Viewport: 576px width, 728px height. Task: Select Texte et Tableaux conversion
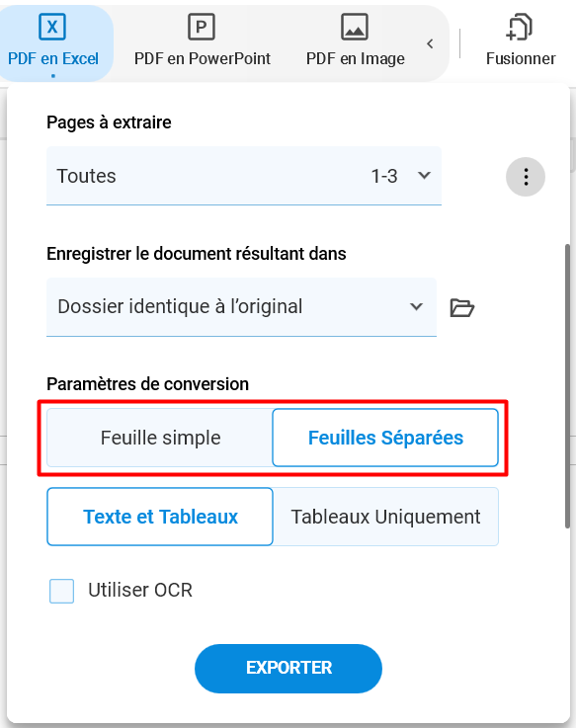160,517
